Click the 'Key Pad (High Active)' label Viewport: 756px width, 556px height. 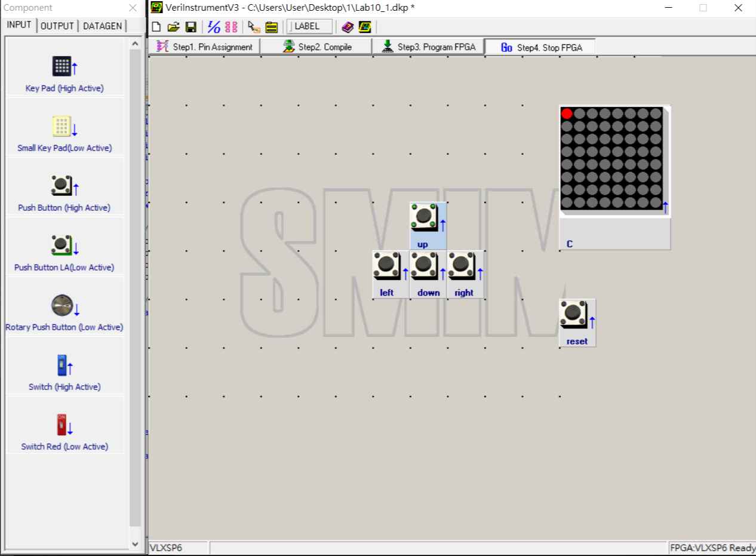pos(64,88)
